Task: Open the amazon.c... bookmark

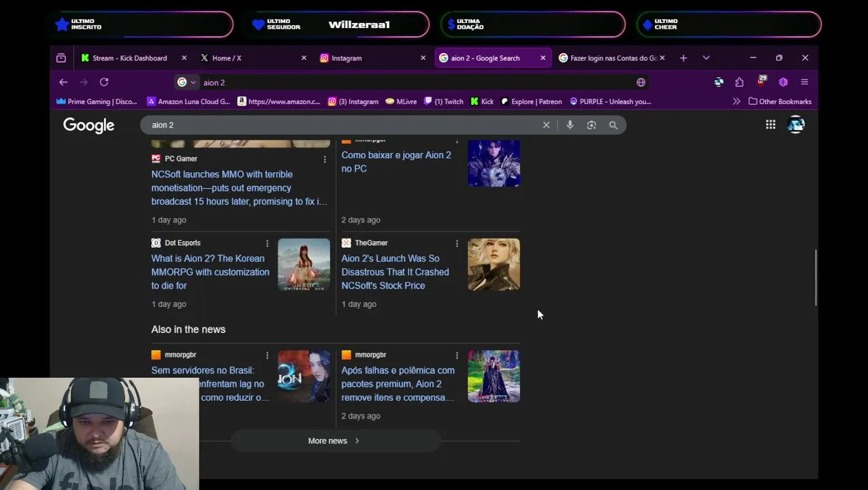Action: coord(278,101)
